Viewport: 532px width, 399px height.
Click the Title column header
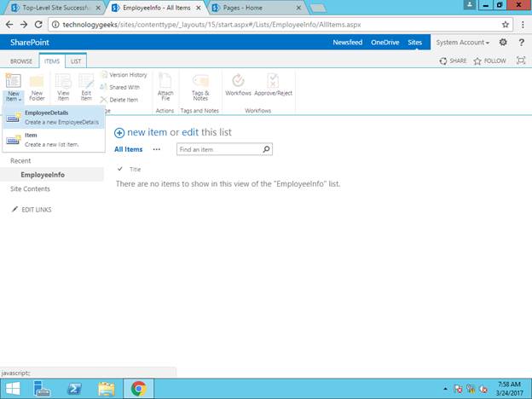click(135, 169)
